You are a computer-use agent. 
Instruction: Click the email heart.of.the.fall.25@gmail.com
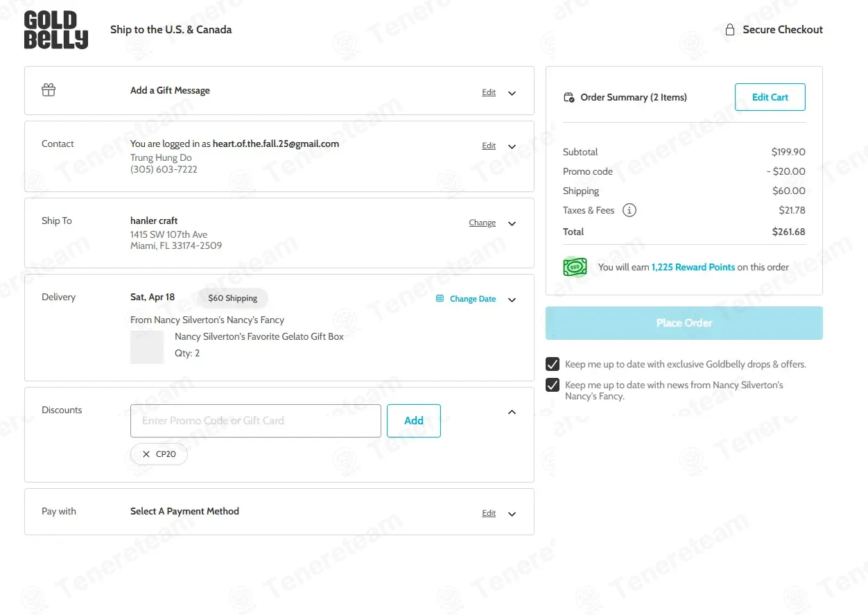coord(276,144)
